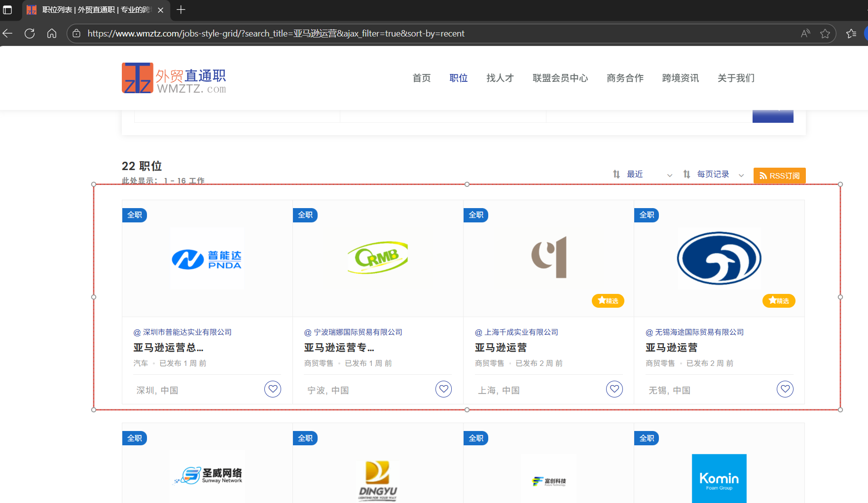Click the CRMB company logo
The image size is (868, 503).
pos(378,257)
